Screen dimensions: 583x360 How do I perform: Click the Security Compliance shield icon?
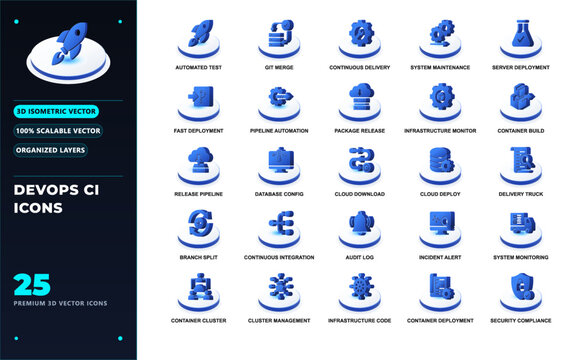click(521, 291)
